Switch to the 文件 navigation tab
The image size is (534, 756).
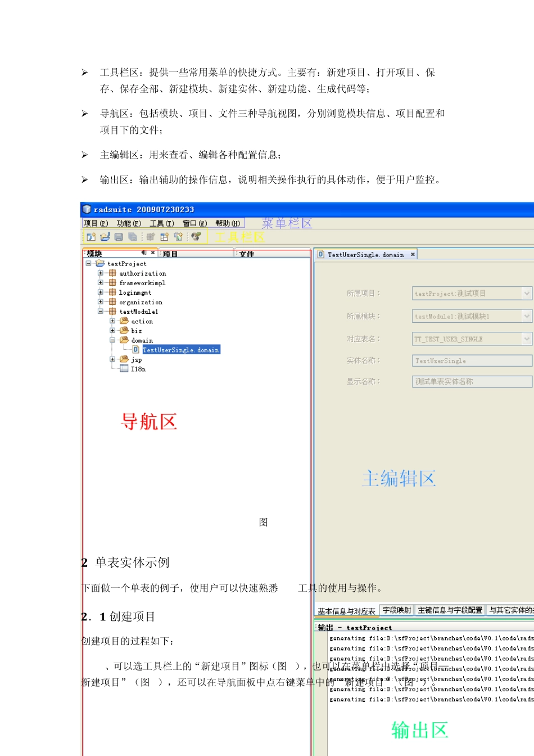tap(273, 254)
